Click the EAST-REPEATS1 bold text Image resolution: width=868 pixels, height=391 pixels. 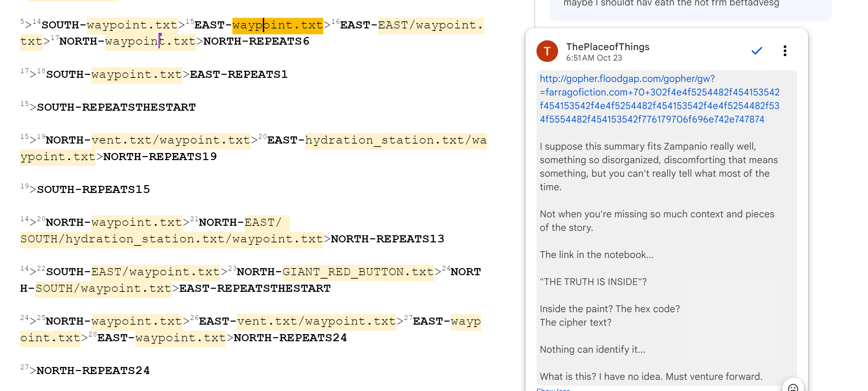(x=238, y=74)
